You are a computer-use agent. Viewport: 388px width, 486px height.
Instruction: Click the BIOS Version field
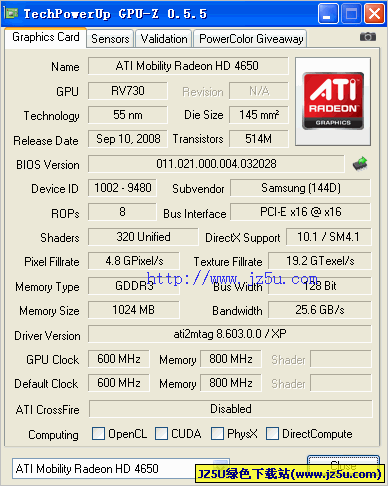pyautogui.click(x=216, y=164)
